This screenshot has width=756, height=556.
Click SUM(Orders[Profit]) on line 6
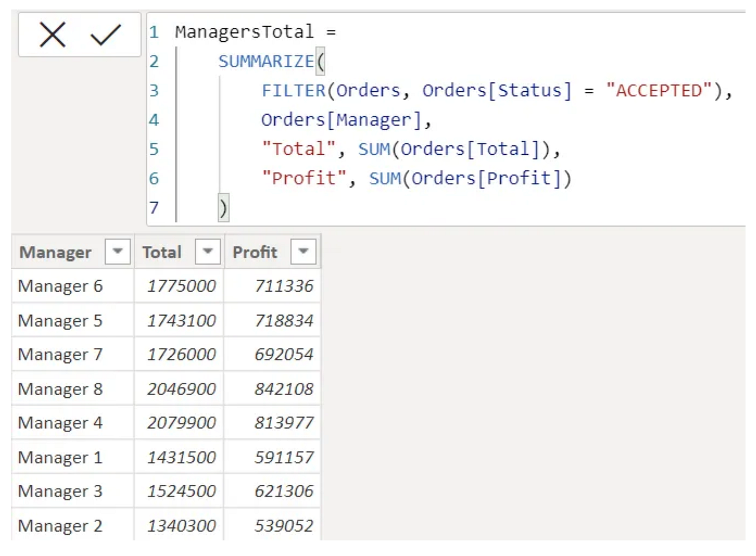click(470, 179)
